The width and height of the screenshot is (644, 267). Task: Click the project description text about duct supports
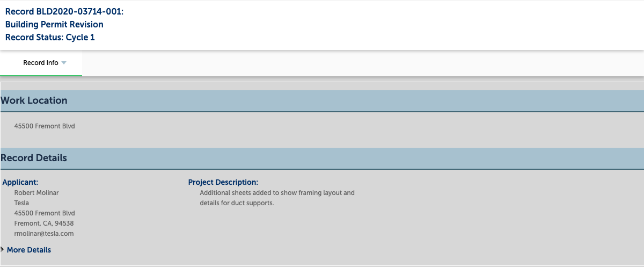coord(277,198)
